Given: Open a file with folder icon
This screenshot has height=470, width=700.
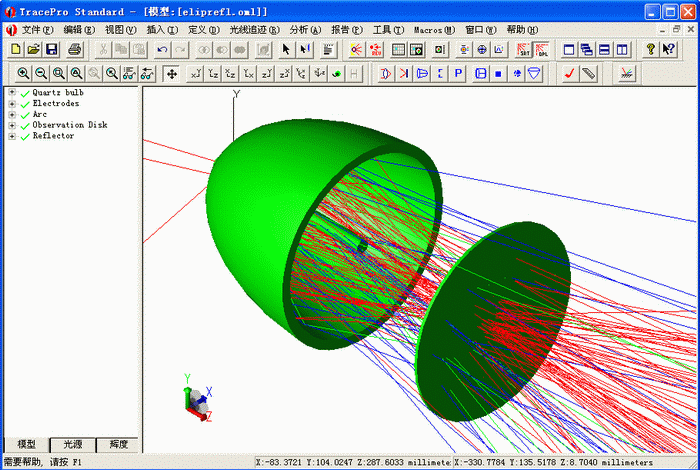Looking at the screenshot, I should tap(33, 50).
